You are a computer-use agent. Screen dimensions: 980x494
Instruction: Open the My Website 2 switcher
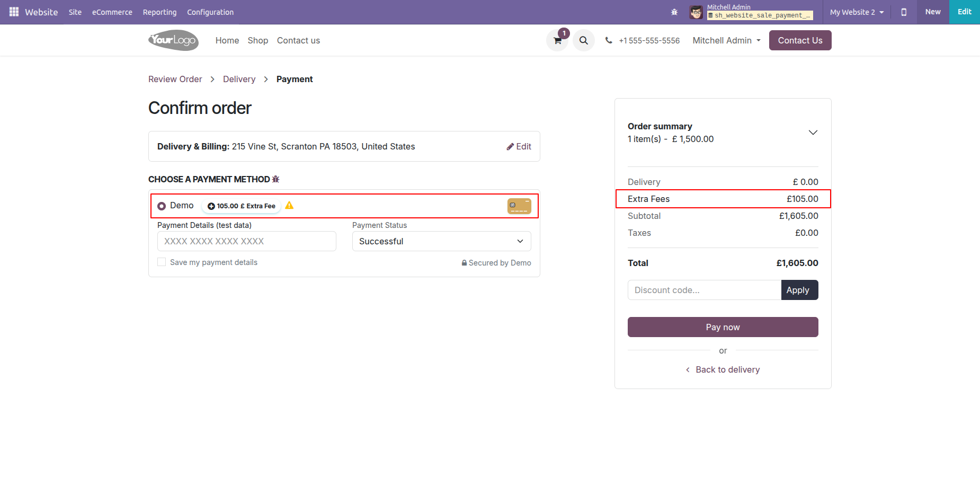[857, 12]
